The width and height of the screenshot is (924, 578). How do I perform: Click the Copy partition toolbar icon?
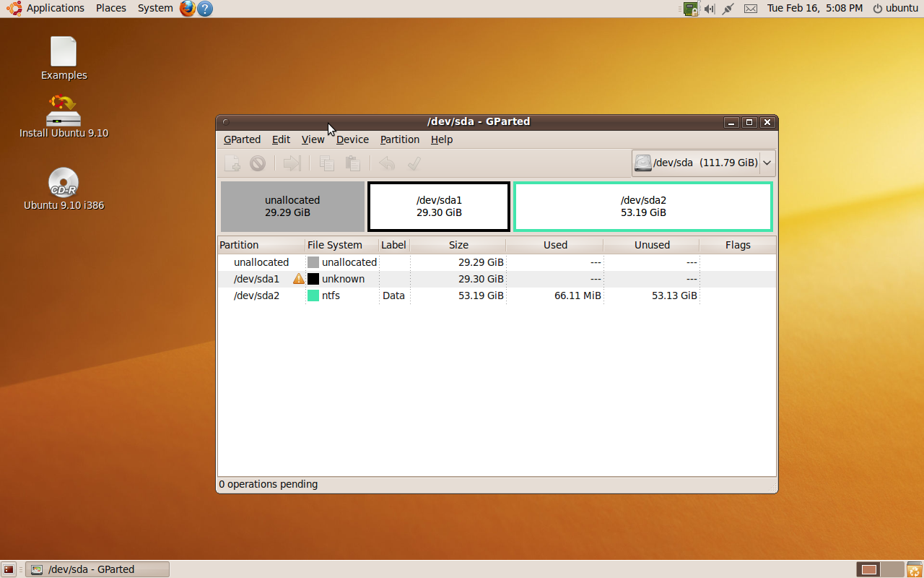(326, 163)
